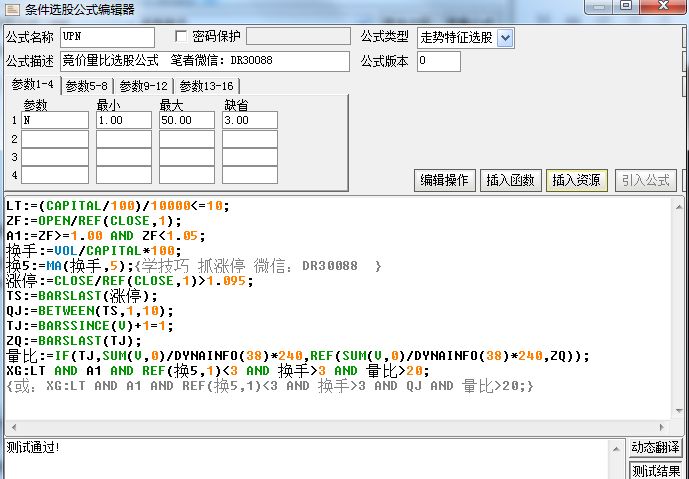
Task: Click the line 涨停:=CLOSE/REF(CLOSE,1)>1.095;
Action: 130,281
